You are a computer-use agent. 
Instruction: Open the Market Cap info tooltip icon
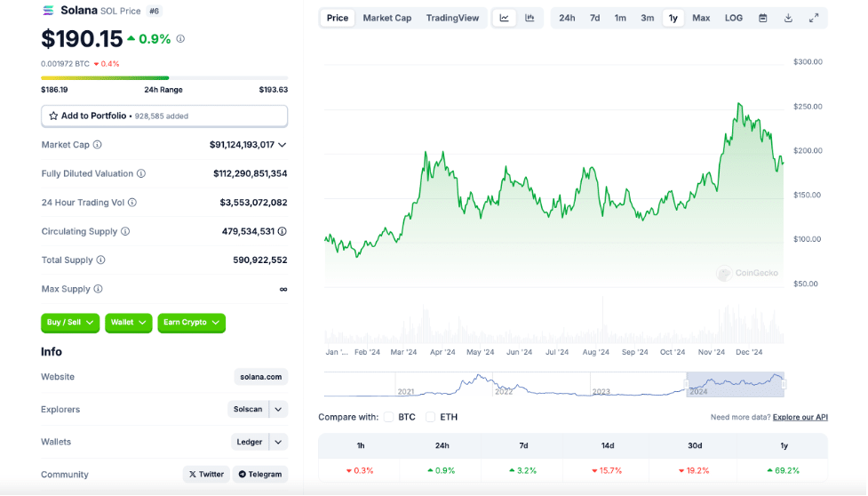tap(98, 145)
